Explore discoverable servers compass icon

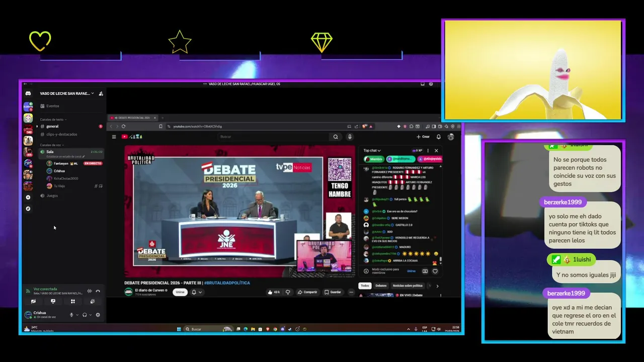[28, 209]
